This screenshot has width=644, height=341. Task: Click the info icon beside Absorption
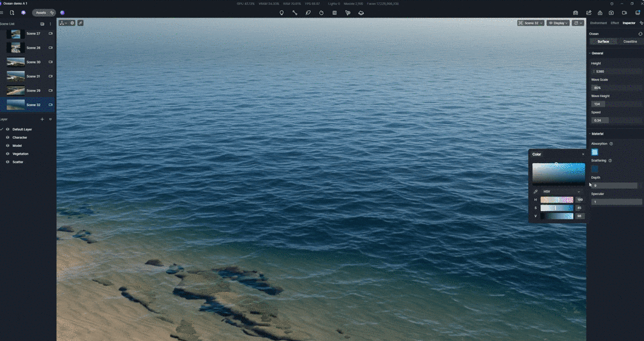pyautogui.click(x=611, y=144)
